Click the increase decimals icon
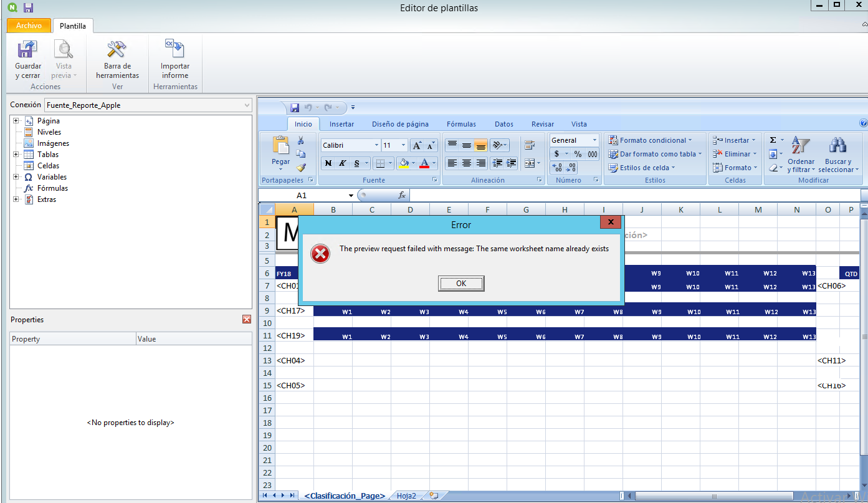Viewport: 868px width, 503px height. pyautogui.click(x=558, y=168)
